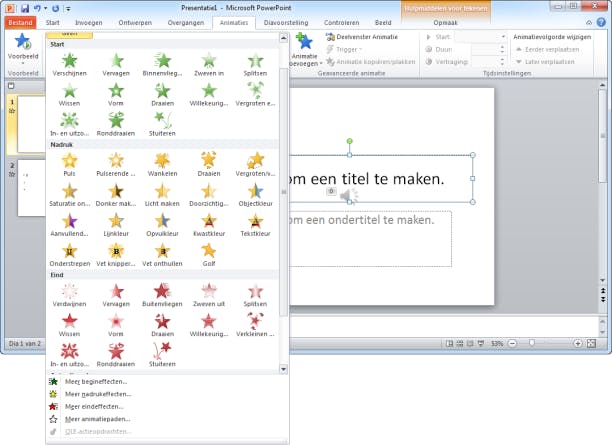This screenshot has height=445, width=612.
Task: Click Animatie kopiëren/plakken button
Action: tap(370, 62)
